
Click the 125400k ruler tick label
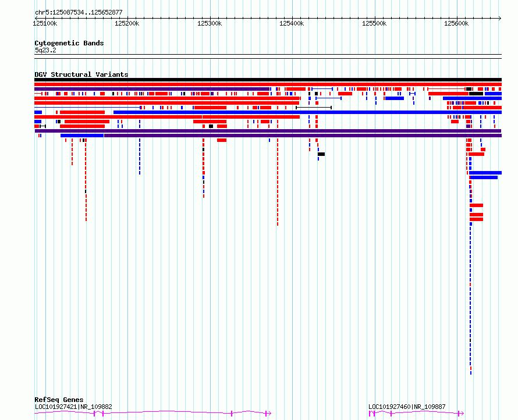click(292, 23)
